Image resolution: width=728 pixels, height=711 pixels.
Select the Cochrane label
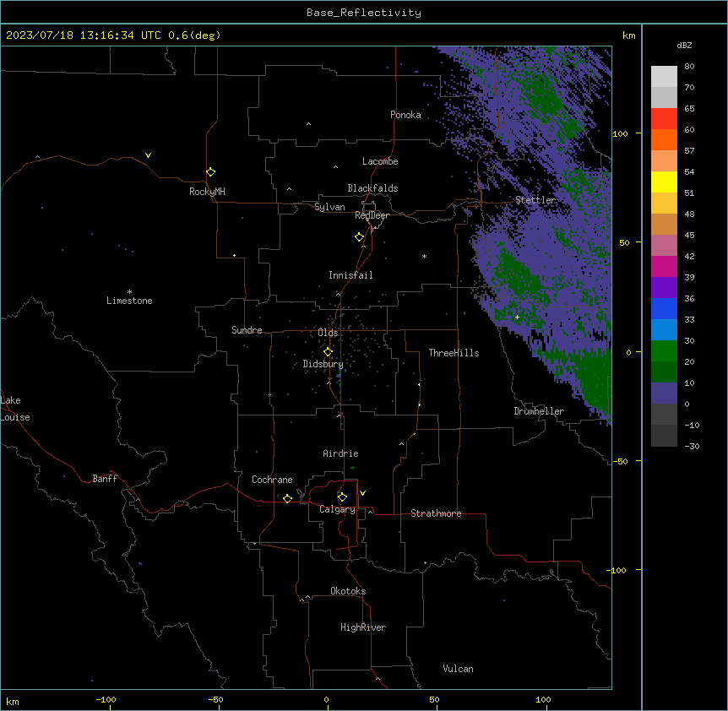(272, 480)
